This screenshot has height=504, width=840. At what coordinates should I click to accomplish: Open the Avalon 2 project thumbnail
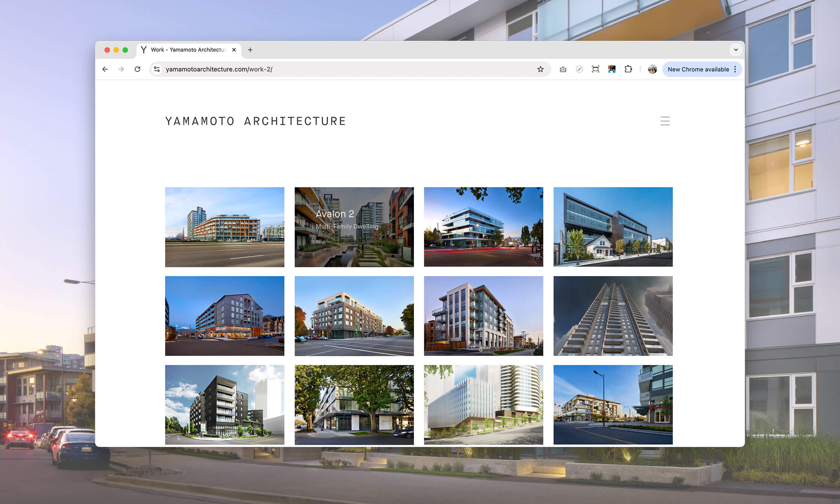coord(354,227)
